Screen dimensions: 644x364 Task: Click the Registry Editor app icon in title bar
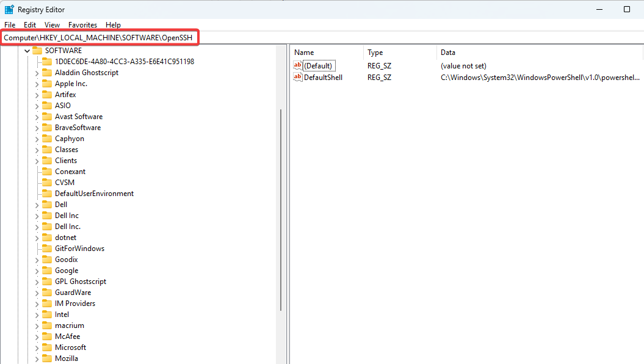click(x=9, y=10)
